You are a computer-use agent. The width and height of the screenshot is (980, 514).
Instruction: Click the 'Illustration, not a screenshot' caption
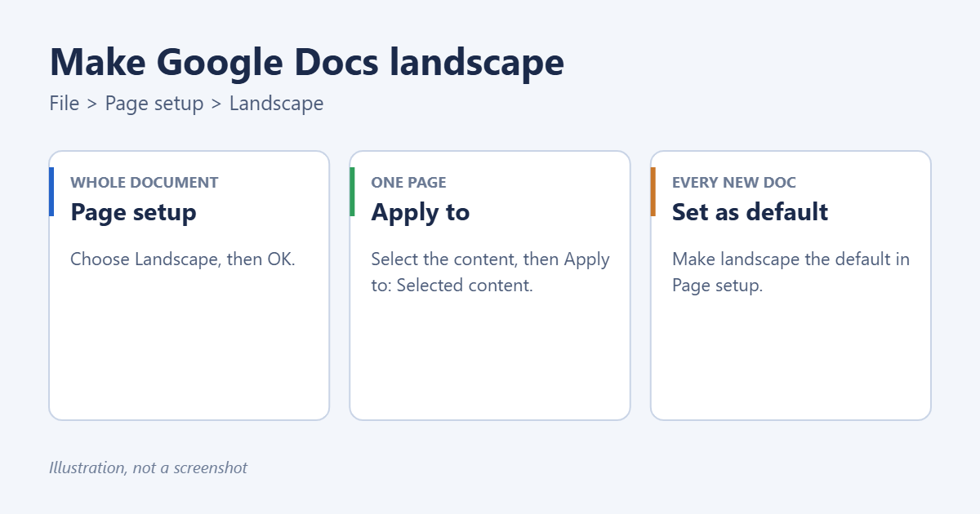click(148, 467)
